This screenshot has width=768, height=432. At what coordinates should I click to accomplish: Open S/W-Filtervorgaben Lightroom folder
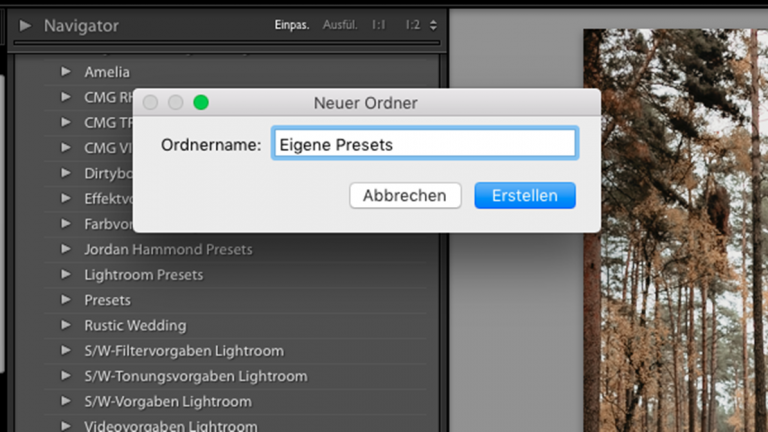[x=66, y=351]
